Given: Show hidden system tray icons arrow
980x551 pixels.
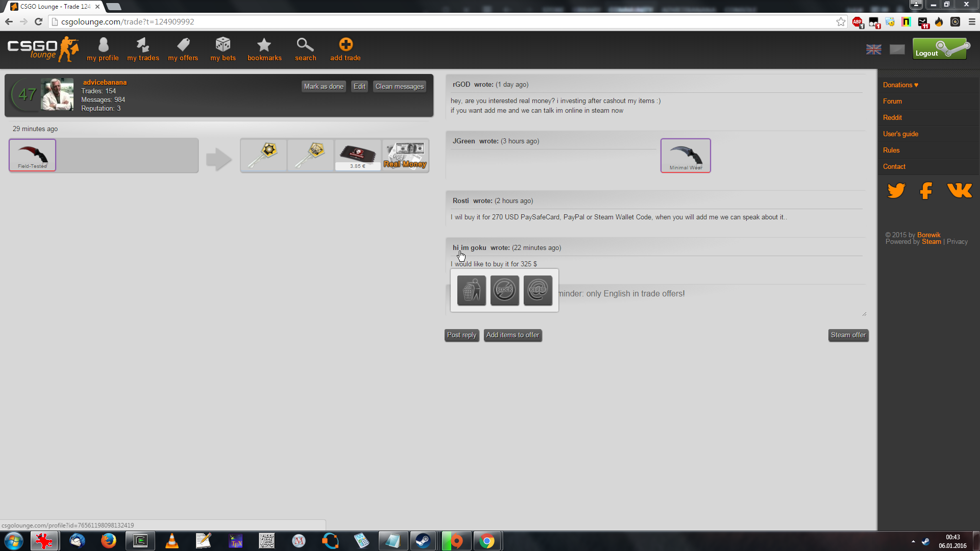Looking at the screenshot, I should pos(913,541).
